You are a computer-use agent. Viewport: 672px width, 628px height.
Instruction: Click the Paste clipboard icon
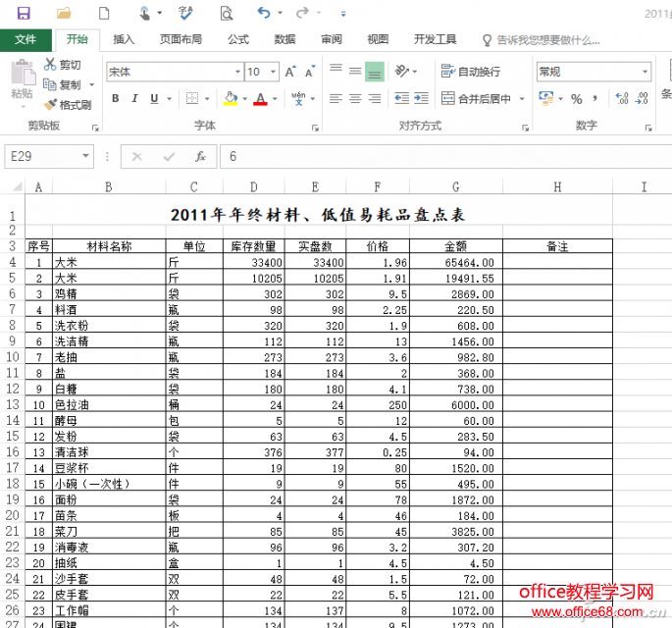click(x=24, y=73)
